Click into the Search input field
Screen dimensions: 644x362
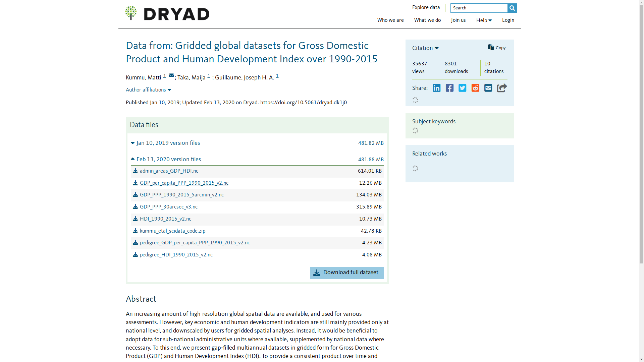479,8
